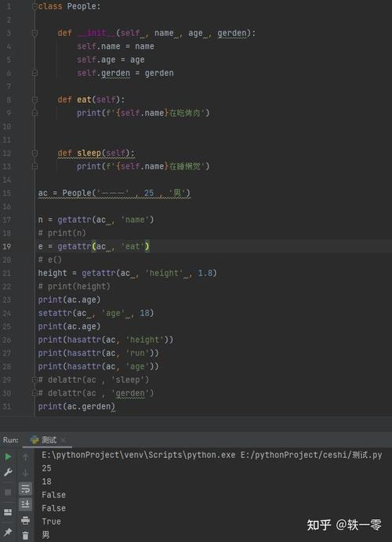Image resolution: width=392 pixels, height=542 pixels.
Task: Click the '18' value in Run output
Action: pyautogui.click(x=46, y=482)
